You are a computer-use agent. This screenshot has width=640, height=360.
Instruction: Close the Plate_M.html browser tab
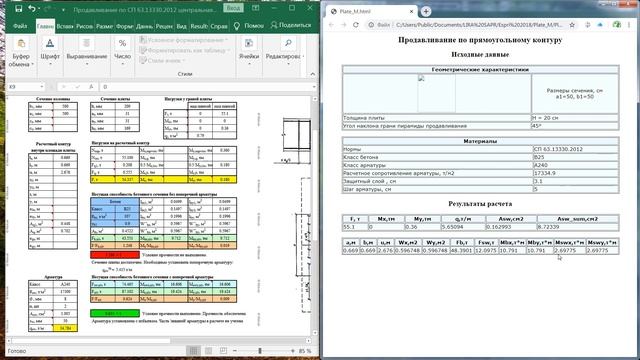[x=411, y=11]
